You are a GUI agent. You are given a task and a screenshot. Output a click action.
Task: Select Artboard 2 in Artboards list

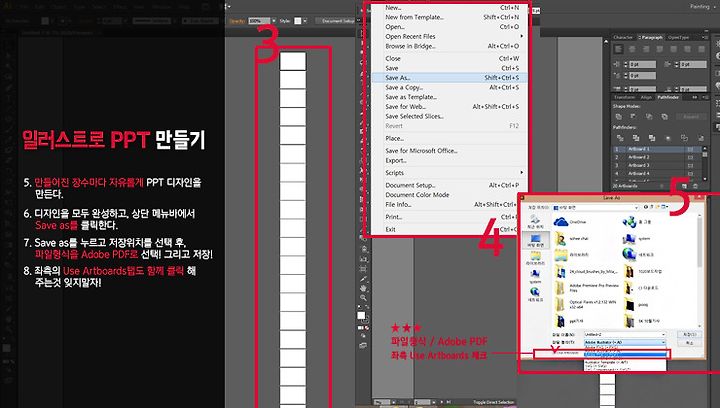tap(657, 157)
